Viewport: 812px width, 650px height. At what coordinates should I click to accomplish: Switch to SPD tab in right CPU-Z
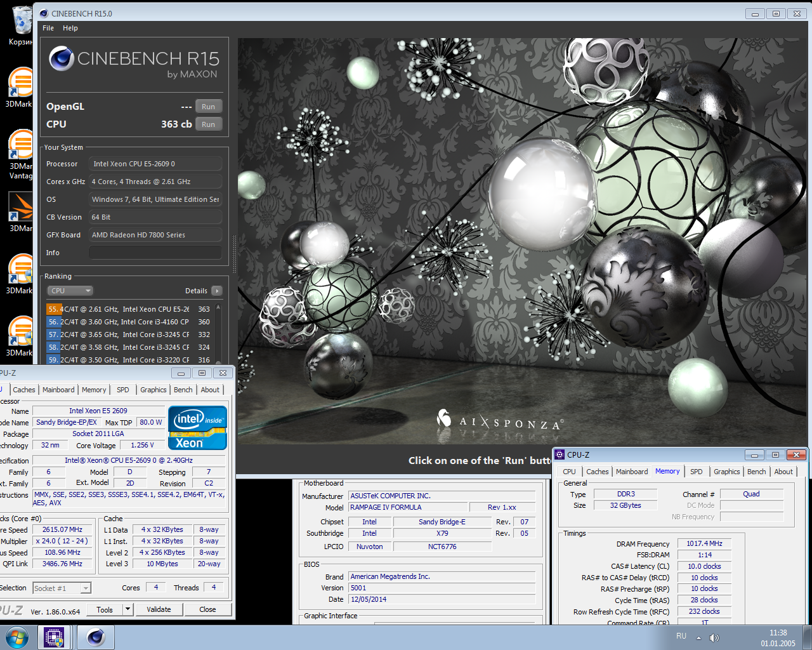pos(697,472)
